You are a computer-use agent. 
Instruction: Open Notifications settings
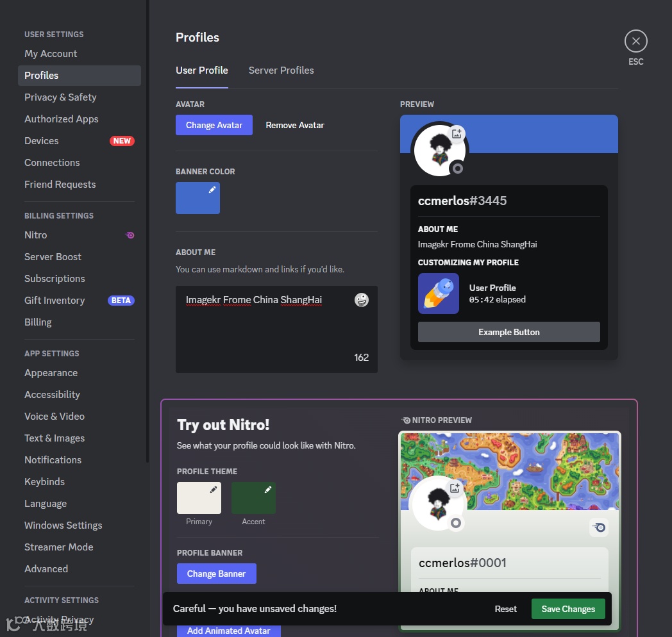[x=80, y=460]
